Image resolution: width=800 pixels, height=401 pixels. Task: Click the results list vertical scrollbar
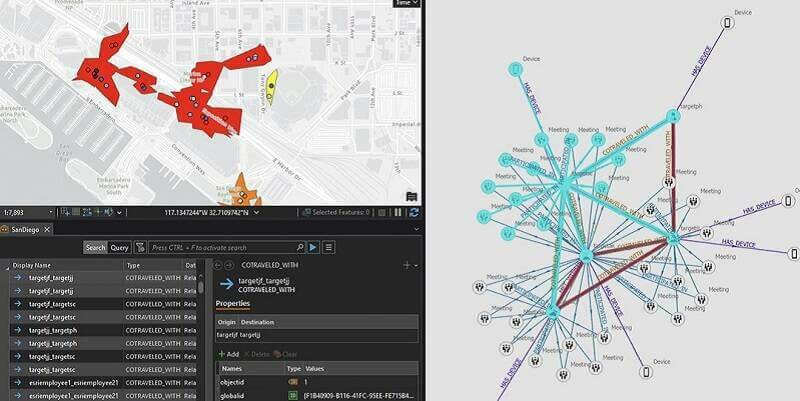201,287
